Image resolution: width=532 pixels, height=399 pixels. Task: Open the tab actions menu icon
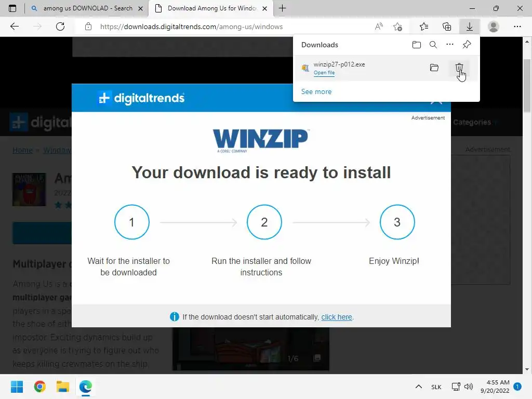12,8
